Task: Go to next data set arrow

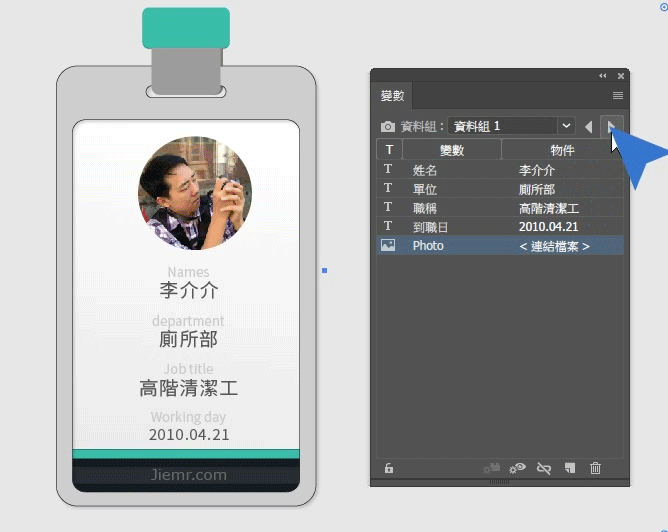Action: pyautogui.click(x=611, y=126)
